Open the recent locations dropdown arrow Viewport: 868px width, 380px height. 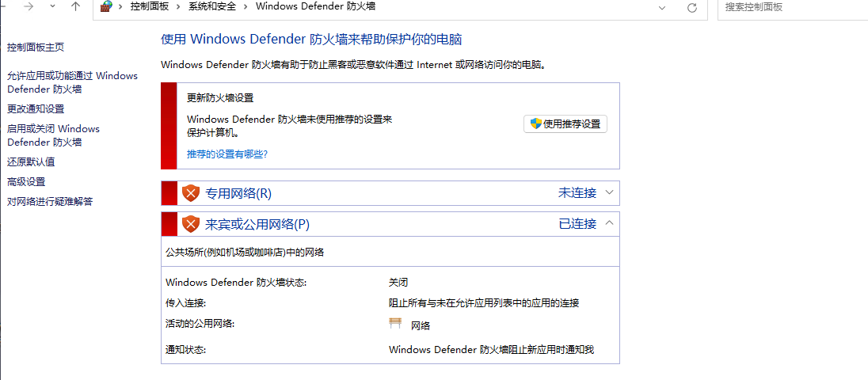(52, 6)
